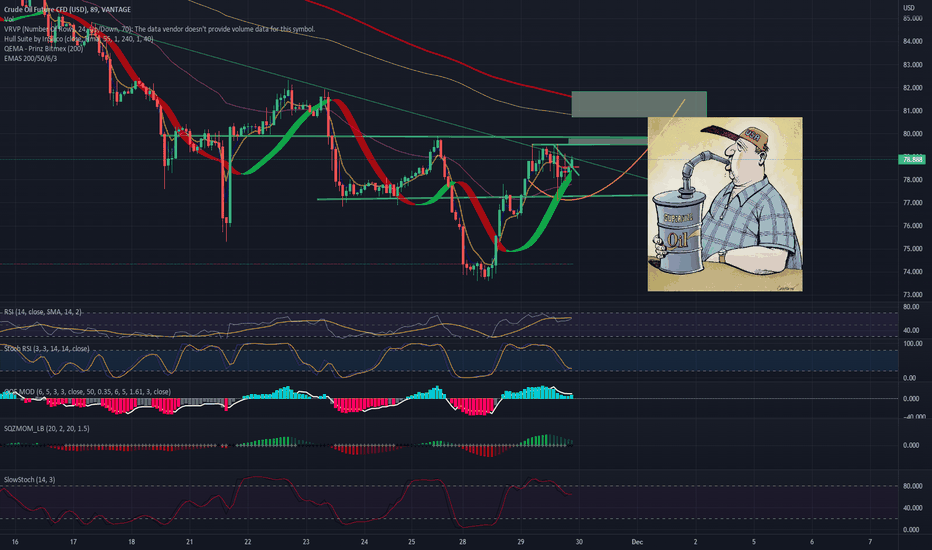Click the 21 date label on time axis
This screenshot has width=932, height=550.
point(189,542)
